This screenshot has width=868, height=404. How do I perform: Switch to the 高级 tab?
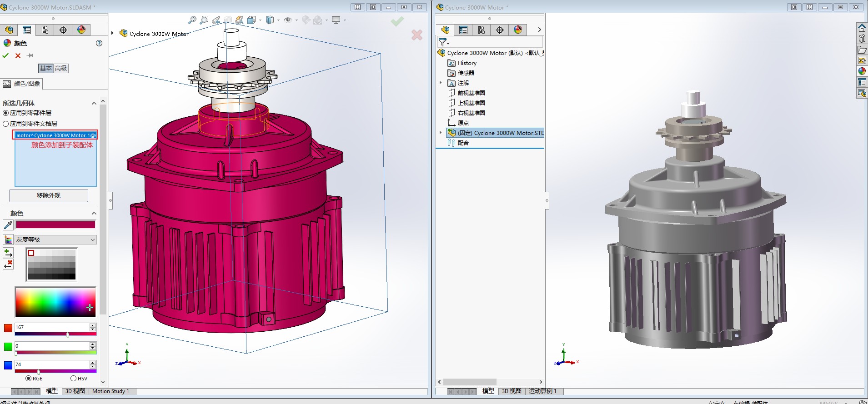(61, 68)
